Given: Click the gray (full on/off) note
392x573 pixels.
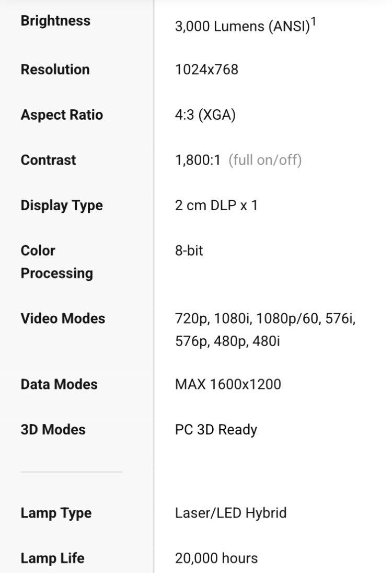Looking at the screenshot, I should (x=265, y=160).
